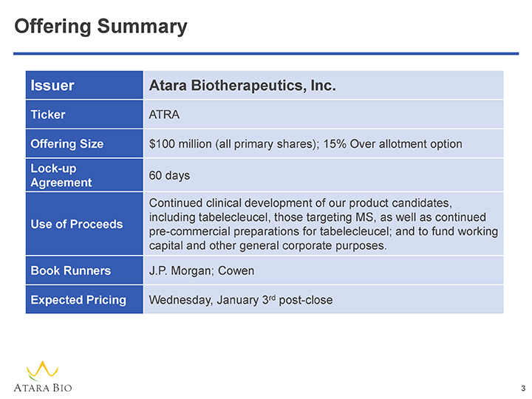This screenshot has height=399, width=532.
Task: Click the slide page number 3
Action: [x=522, y=389]
